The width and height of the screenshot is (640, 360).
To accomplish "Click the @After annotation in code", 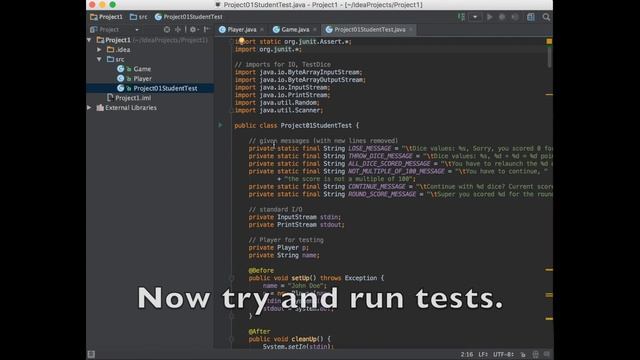I will coord(259,331).
